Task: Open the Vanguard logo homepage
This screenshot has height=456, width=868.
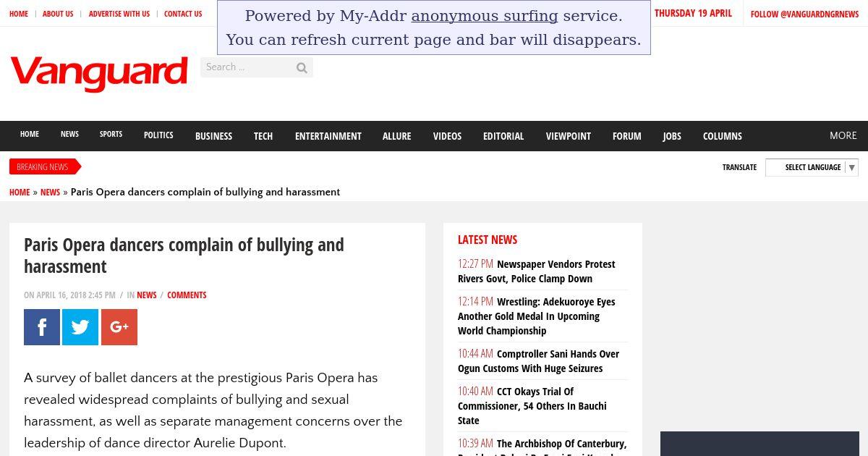Action: tap(99, 74)
